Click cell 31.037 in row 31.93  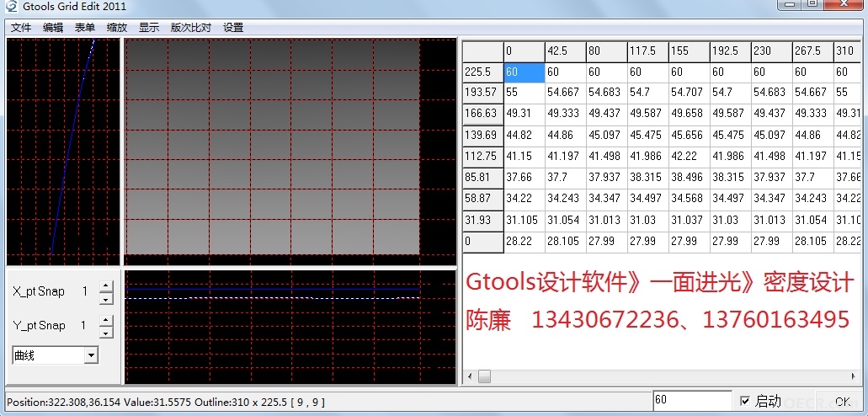click(690, 221)
